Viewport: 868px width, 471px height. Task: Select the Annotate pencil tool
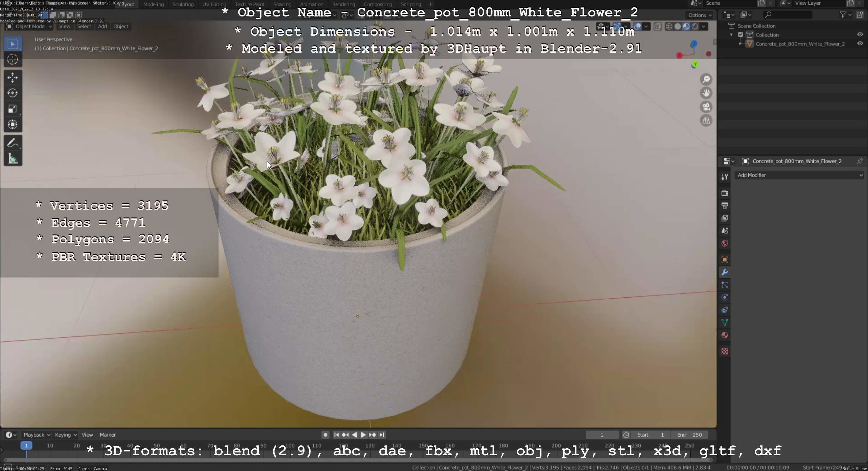(13, 143)
